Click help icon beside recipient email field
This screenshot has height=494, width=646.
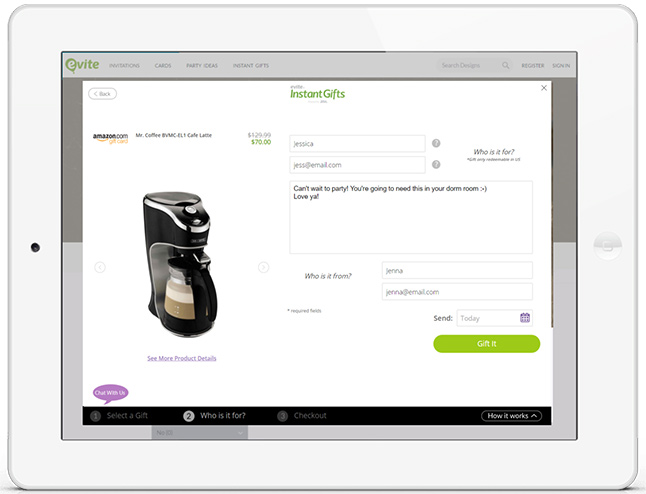(x=436, y=164)
